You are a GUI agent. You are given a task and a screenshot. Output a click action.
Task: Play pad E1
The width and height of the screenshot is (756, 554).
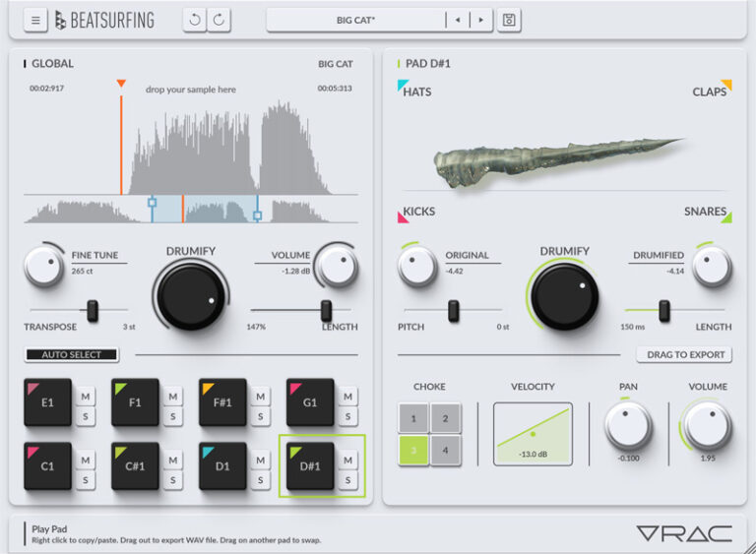[x=47, y=402]
